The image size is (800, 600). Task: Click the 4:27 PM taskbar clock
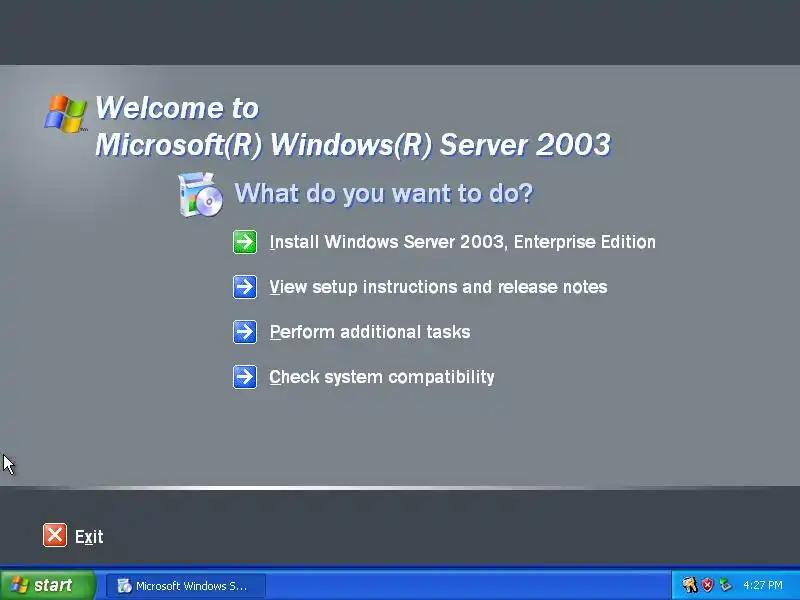coord(763,585)
